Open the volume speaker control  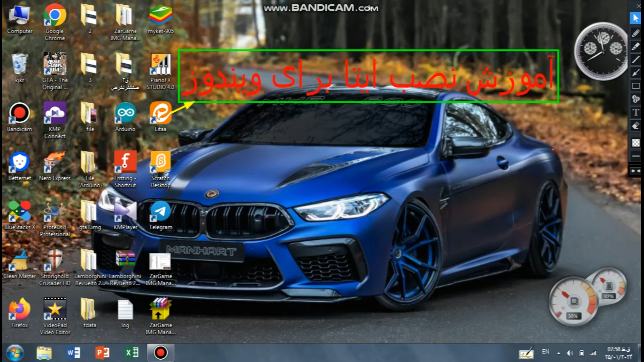tap(570, 353)
